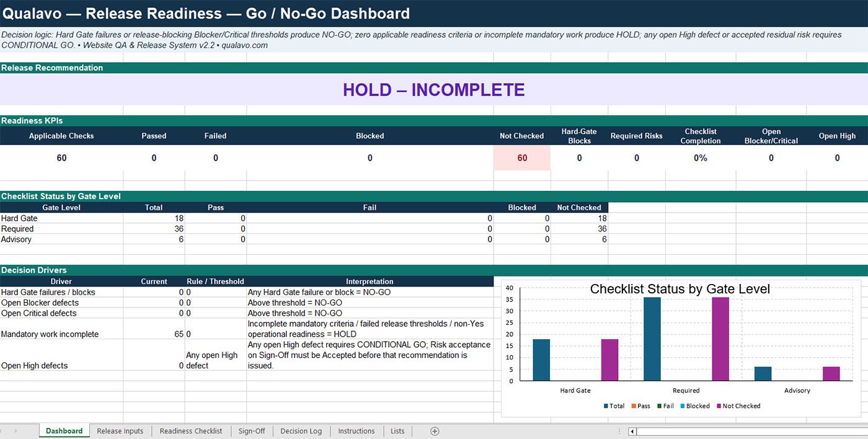Select the Total legend entry in chart
Screen dimensions: 868x439
point(614,406)
